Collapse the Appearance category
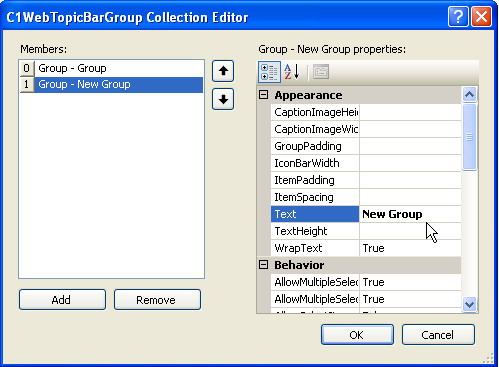This screenshot has height=367, width=499. click(x=263, y=95)
